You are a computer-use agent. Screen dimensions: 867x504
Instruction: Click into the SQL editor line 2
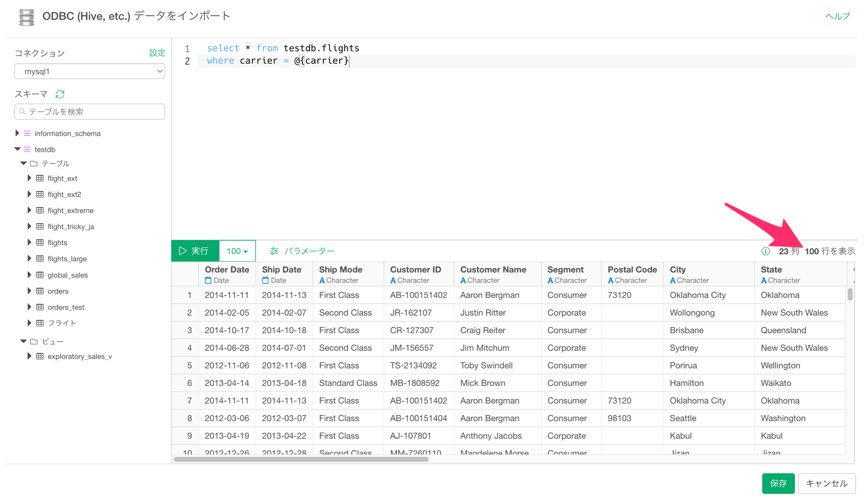pos(527,61)
